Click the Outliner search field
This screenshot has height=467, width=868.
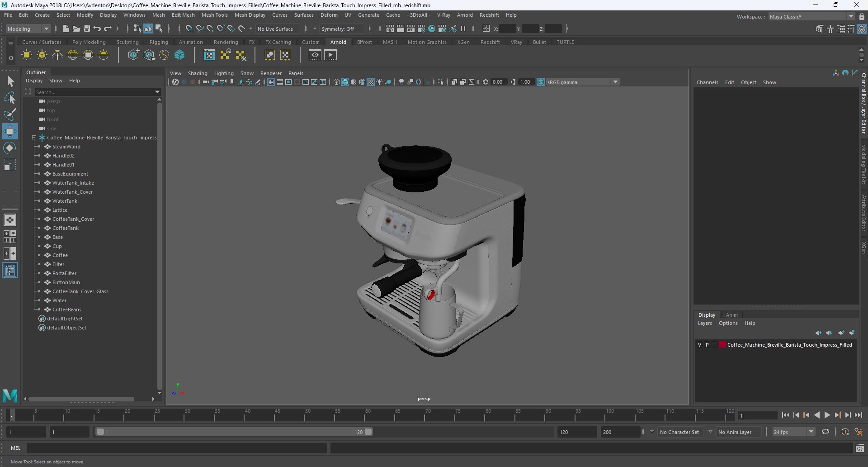click(94, 92)
